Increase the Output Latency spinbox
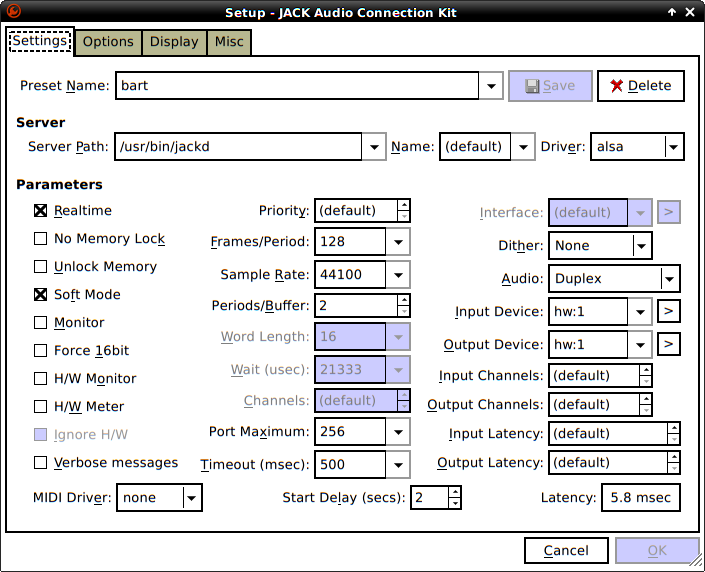This screenshot has height=572, width=705. [x=674, y=457]
